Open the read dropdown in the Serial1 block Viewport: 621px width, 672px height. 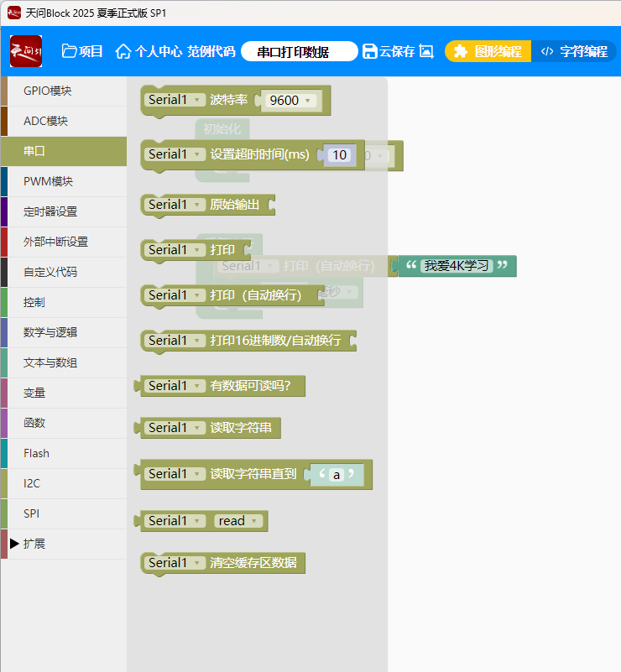point(239,521)
